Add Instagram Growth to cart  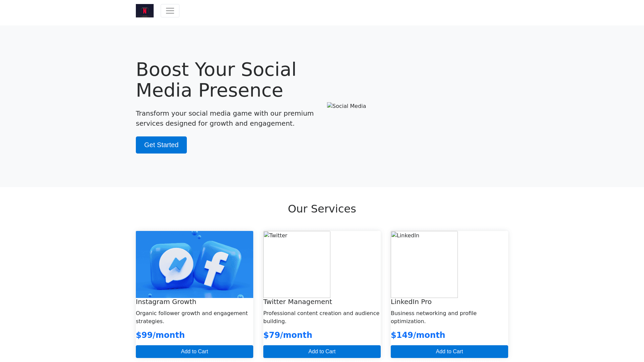point(195,352)
